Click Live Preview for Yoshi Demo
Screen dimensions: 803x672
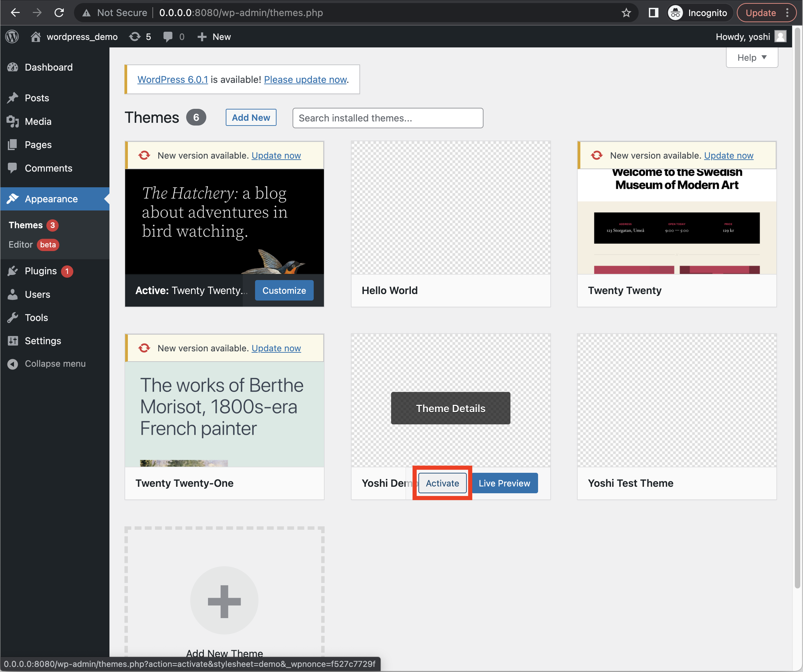[504, 483]
